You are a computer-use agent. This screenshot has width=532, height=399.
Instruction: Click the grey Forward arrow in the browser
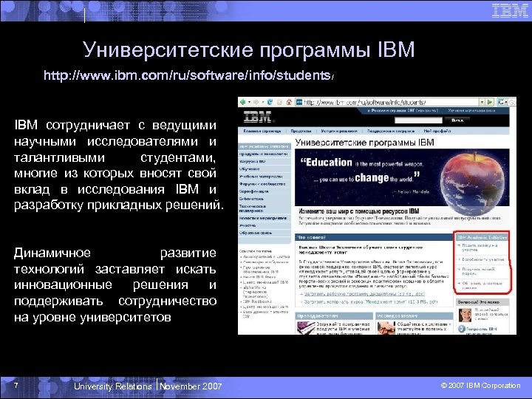tap(256, 102)
